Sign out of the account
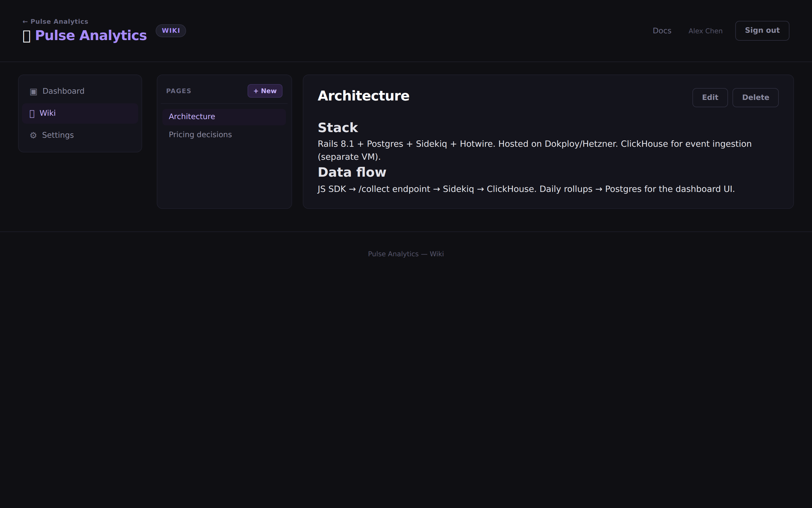The height and width of the screenshot is (508, 812). pos(762,30)
